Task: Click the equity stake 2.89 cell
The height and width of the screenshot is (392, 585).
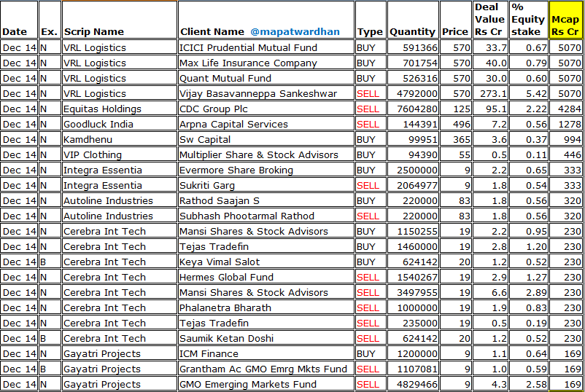Action: 529,292
